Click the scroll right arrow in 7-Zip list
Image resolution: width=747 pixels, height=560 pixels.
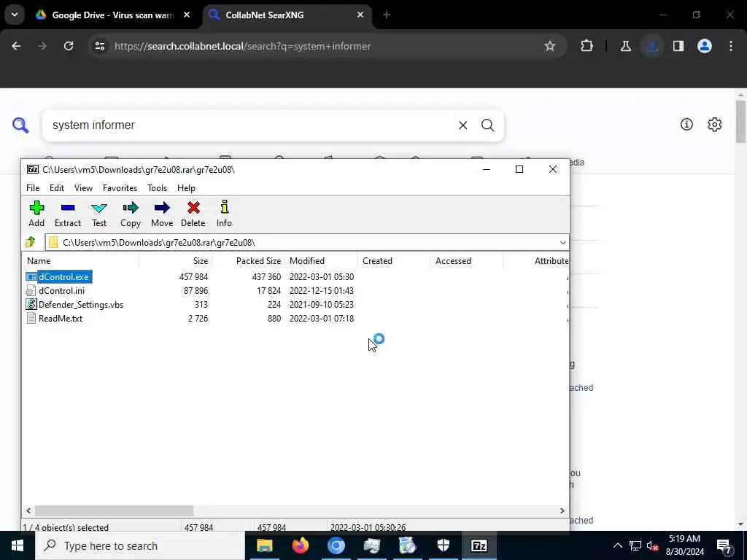coord(562,510)
